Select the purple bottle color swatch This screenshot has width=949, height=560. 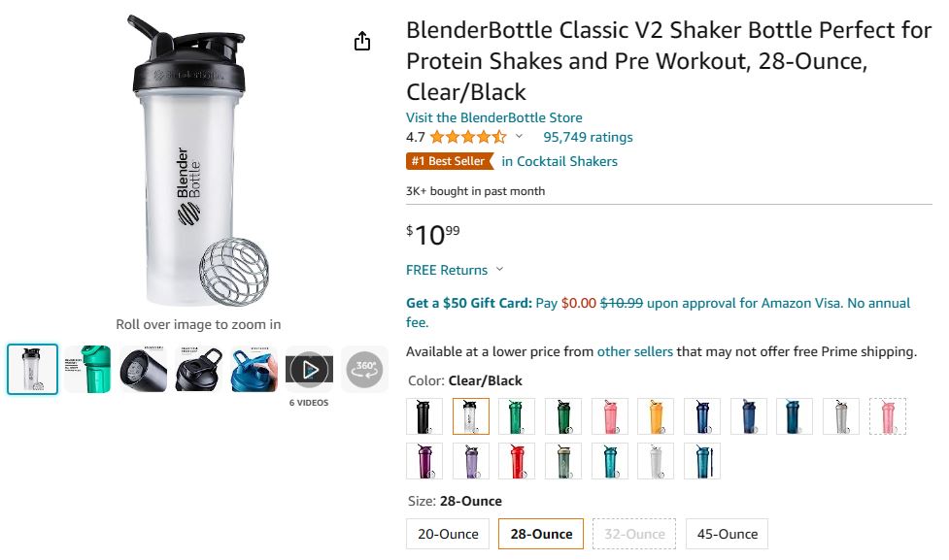click(424, 461)
